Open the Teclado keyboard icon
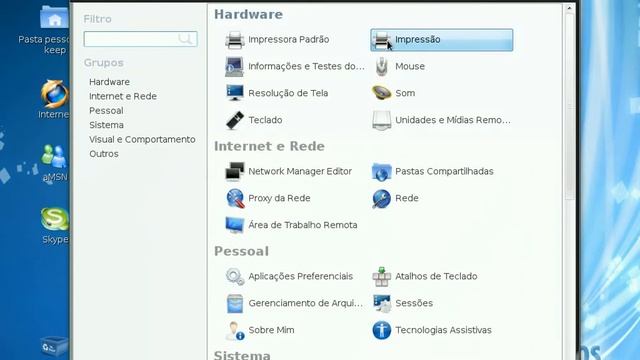Viewport: 640px width, 360px height. coord(235,120)
